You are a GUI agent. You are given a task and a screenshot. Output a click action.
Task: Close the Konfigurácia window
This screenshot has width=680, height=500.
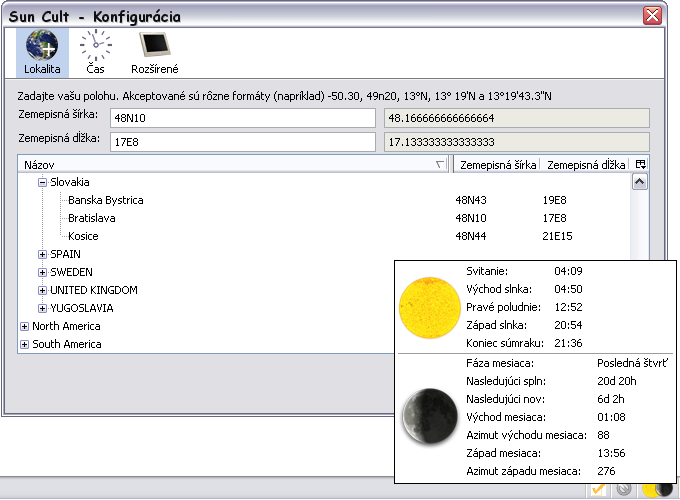[652, 16]
